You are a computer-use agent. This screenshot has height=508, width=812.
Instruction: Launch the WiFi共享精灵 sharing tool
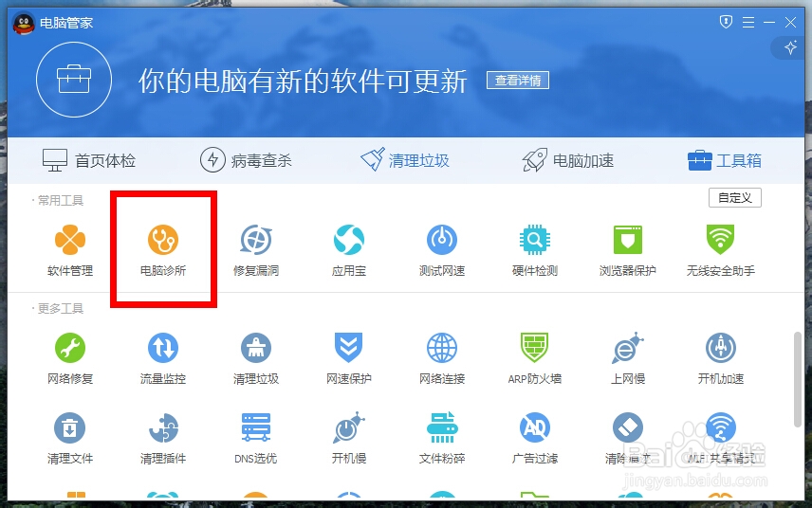coord(720,438)
